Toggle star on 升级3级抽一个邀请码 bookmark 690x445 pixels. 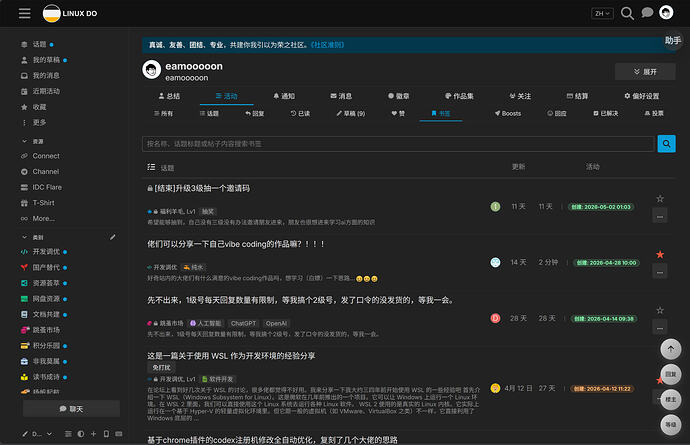click(x=660, y=199)
